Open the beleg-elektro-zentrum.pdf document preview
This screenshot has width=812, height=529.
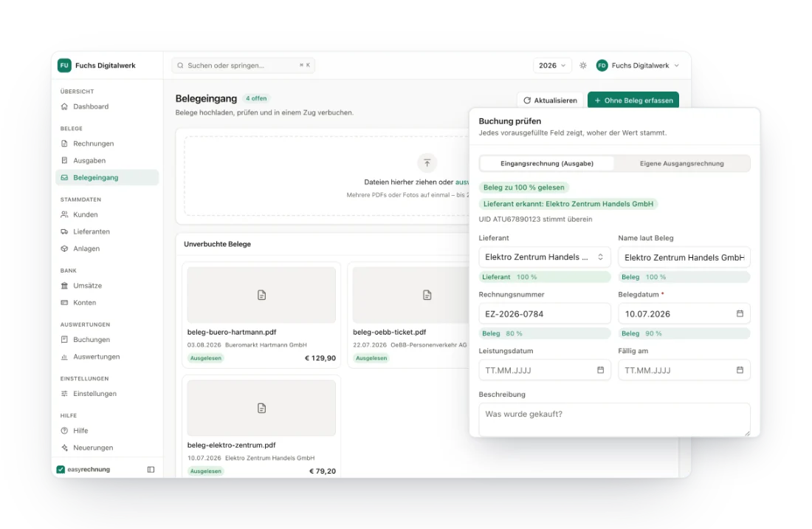coord(261,408)
